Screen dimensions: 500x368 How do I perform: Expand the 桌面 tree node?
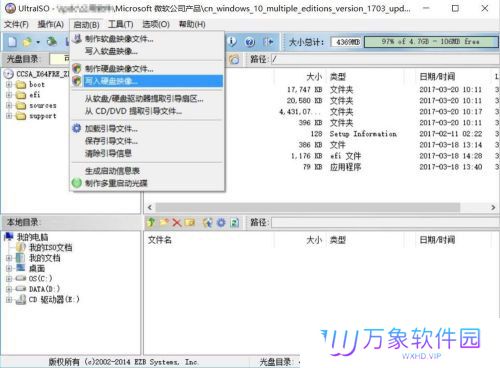[9, 268]
